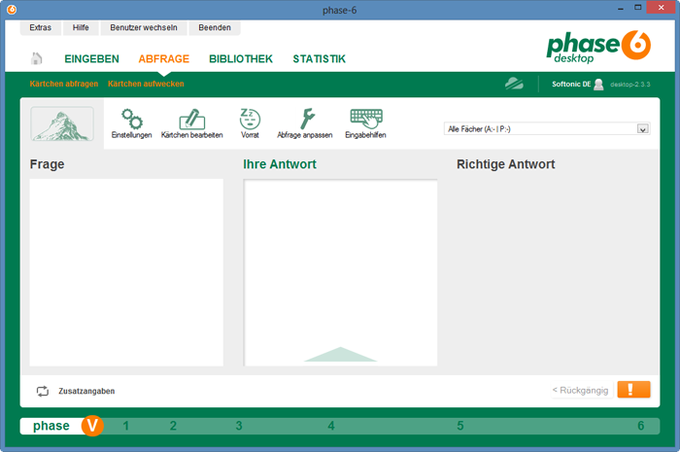Click inside the Ihre Antwort text field
Screen dimensions: 680x452
[x=340, y=272]
